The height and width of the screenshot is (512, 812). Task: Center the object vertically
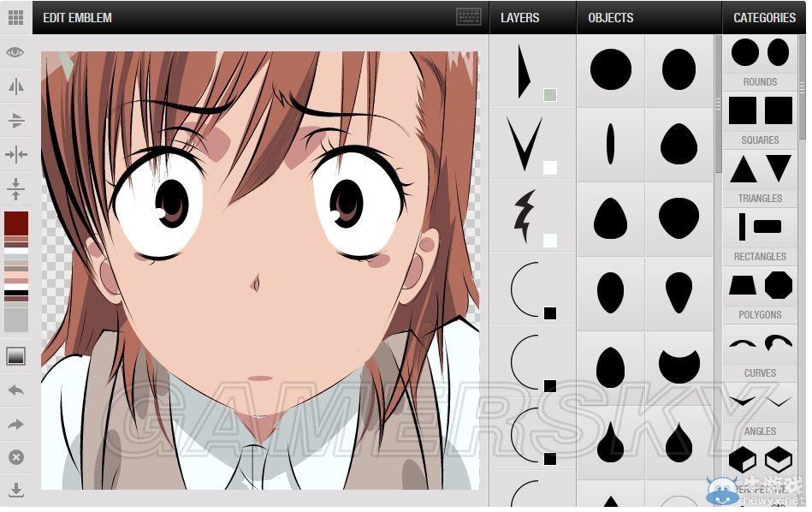tap(15, 188)
